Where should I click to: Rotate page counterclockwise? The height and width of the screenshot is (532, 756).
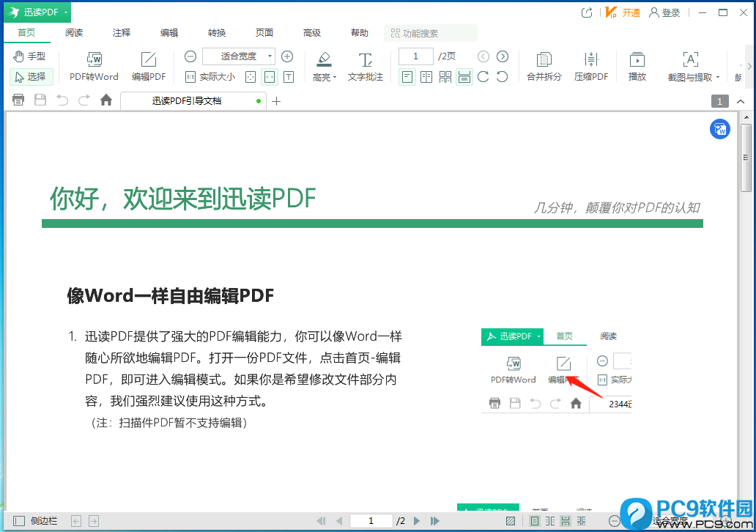point(503,77)
